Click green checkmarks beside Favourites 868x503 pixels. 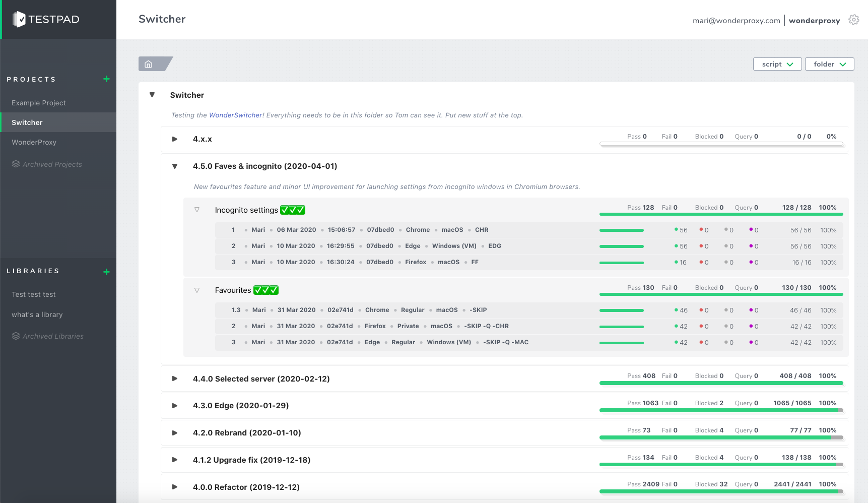coord(266,290)
